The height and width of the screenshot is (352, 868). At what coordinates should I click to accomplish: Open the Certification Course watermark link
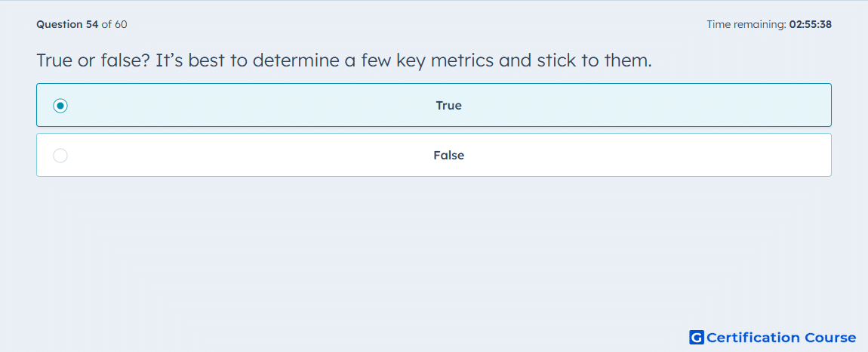point(773,337)
